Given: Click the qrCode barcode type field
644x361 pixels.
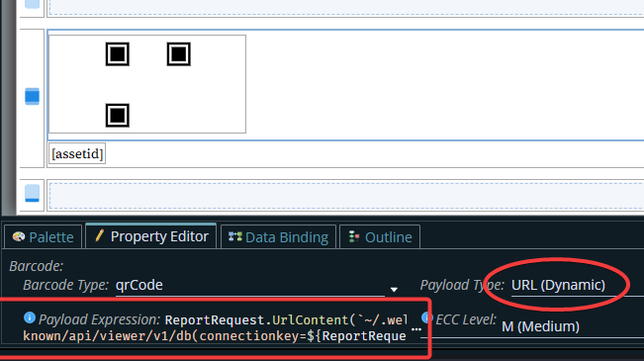Looking at the screenshot, I should (249, 285).
